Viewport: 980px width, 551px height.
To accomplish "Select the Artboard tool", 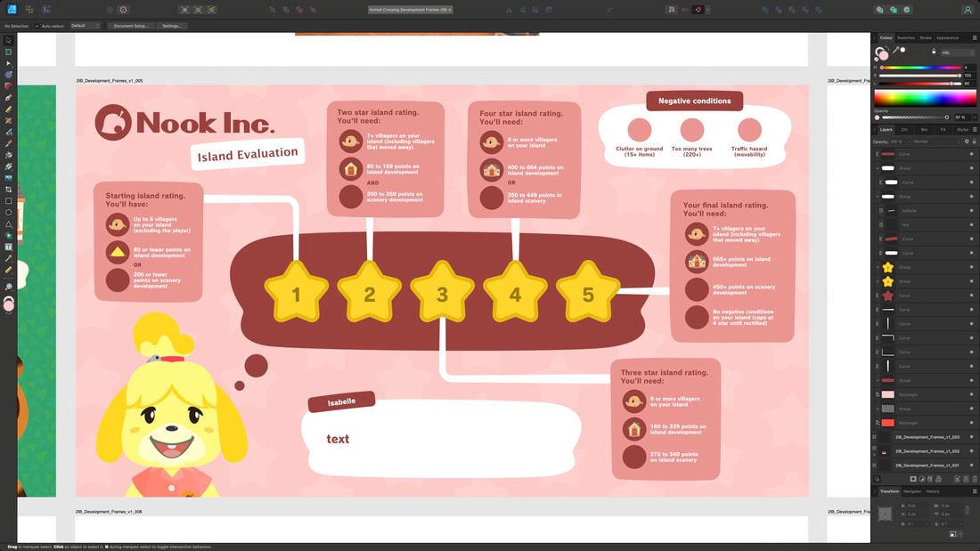I will pyautogui.click(x=8, y=52).
